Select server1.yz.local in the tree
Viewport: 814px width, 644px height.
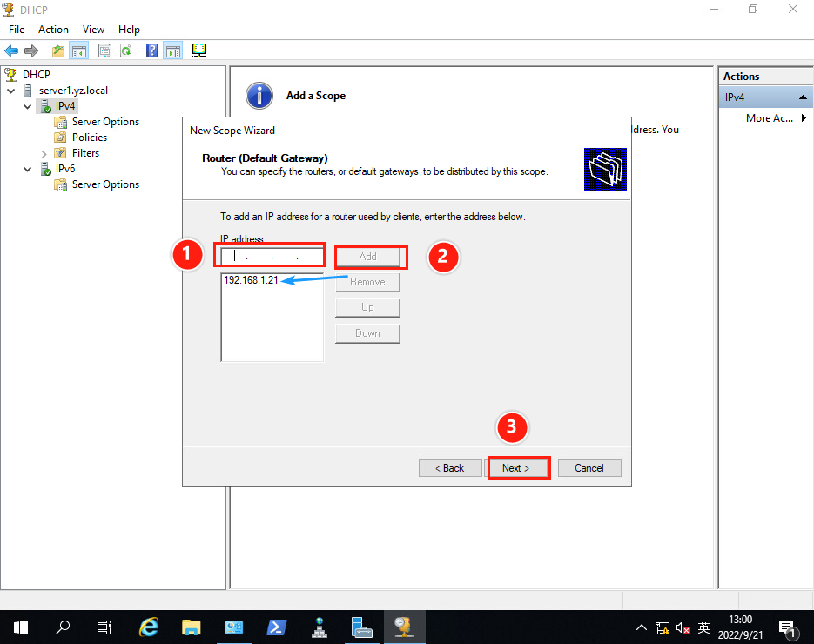click(73, 91)
